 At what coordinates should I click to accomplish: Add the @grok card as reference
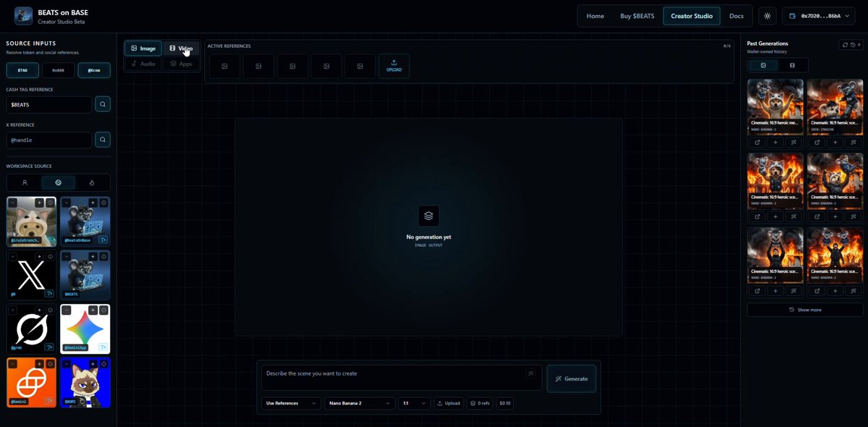tap(40, 310)
